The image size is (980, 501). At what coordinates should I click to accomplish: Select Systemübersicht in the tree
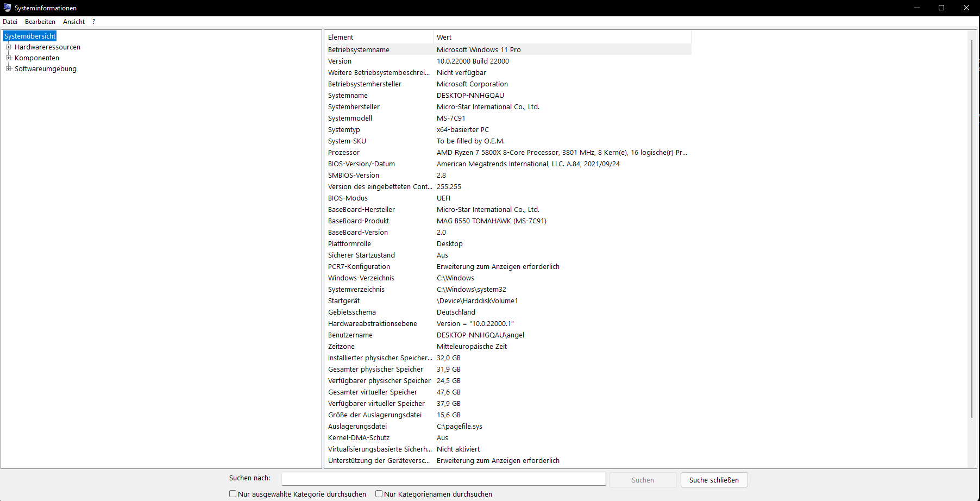pos(30,36)
